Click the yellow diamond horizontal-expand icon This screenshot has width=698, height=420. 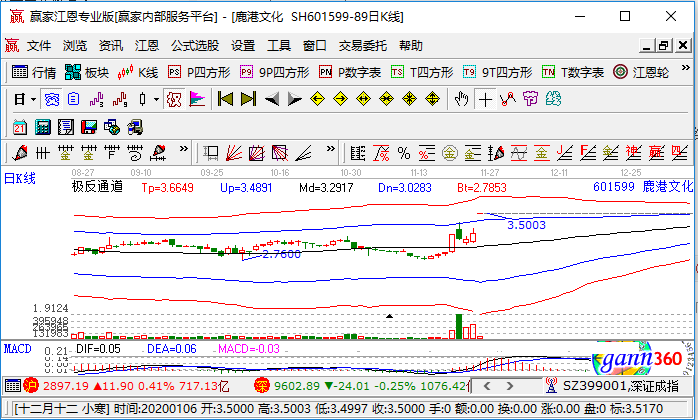click(364, 99)
